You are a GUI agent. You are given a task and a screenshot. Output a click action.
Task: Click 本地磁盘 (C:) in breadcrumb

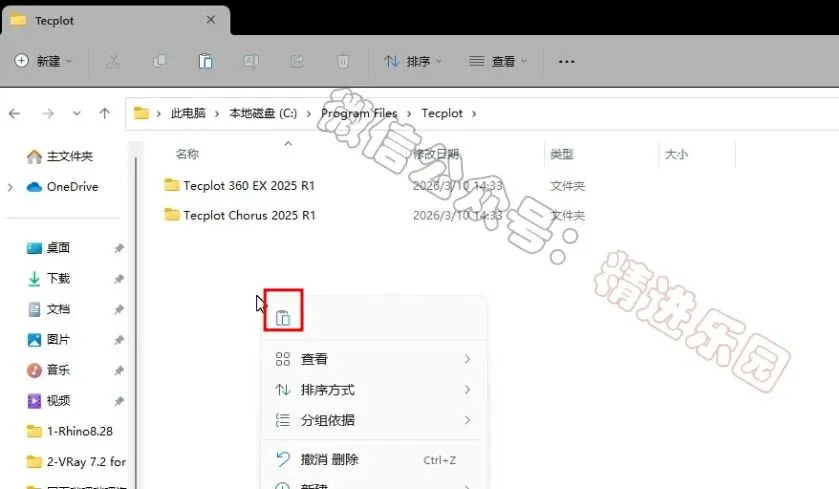click(263, 113)
